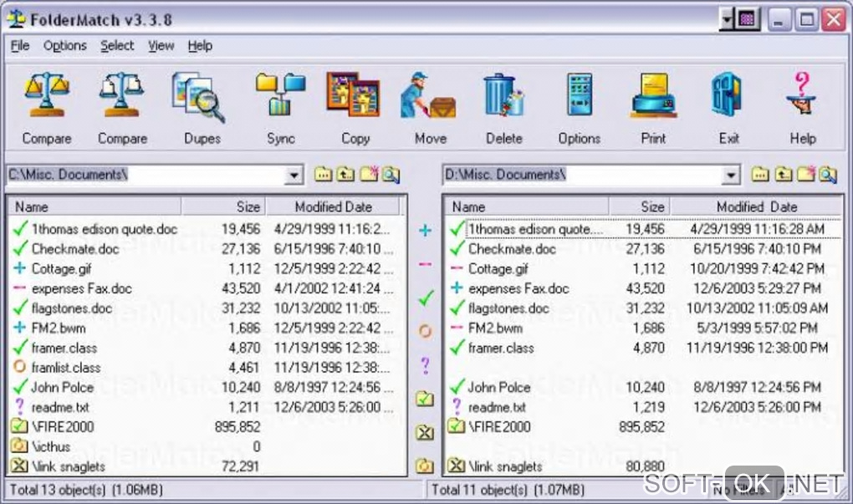Screen dimensions: 853x504
Task: Select \icthus folder in the left panel
Action: (x=51, y=447)
